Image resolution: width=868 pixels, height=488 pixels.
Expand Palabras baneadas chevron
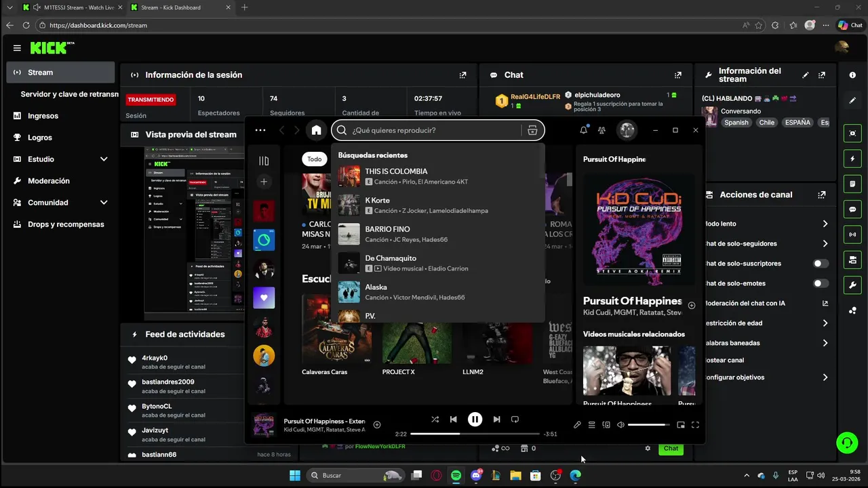click(x=825, y=343)
